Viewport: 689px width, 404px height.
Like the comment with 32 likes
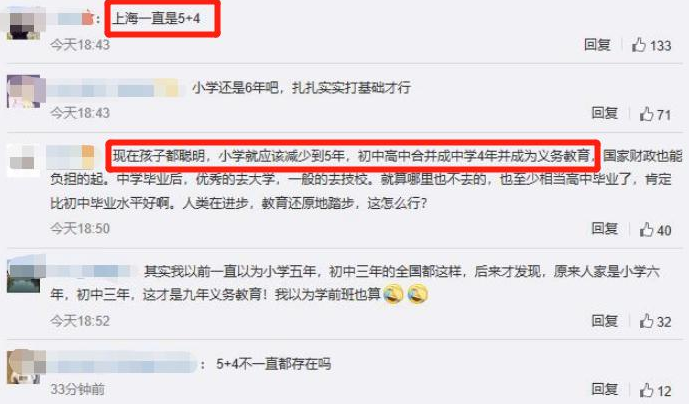[x=655, y=321]
